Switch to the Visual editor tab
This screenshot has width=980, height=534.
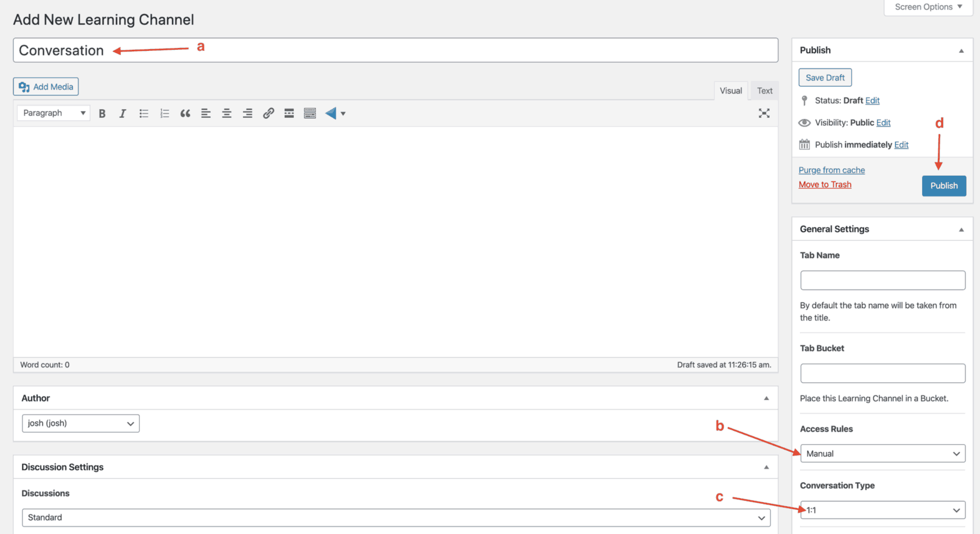tap(731, 91)
